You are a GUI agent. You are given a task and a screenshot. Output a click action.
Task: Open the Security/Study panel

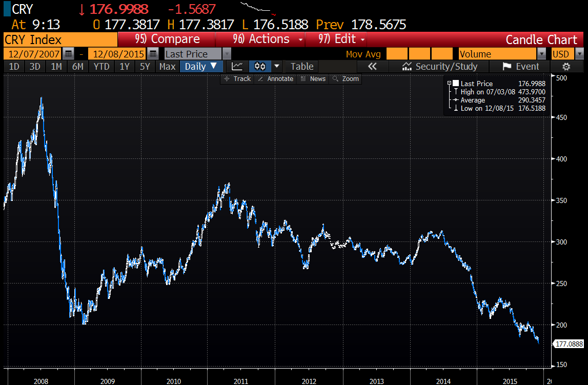tap(440, 66)
